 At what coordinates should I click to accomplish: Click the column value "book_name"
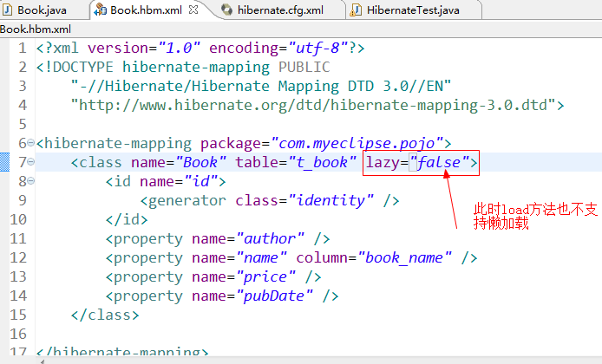coord(404,257)
